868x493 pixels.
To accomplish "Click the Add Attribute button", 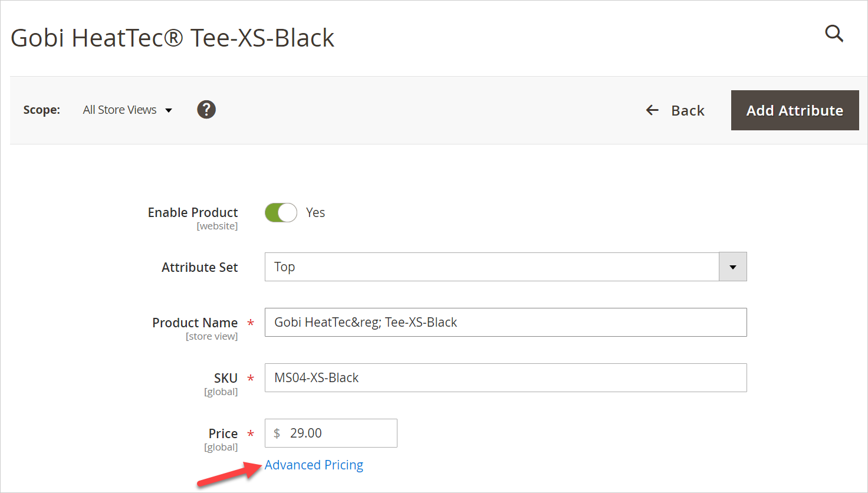I will 795,110.
